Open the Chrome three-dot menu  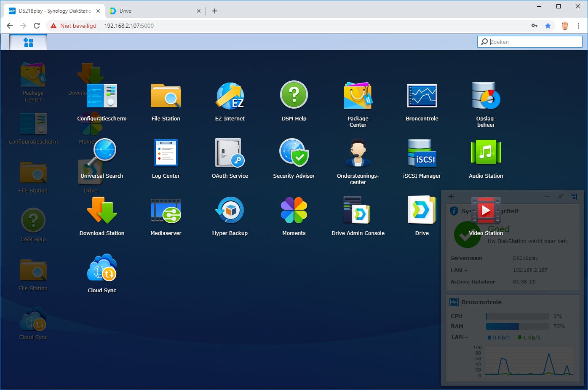point(579,26)
